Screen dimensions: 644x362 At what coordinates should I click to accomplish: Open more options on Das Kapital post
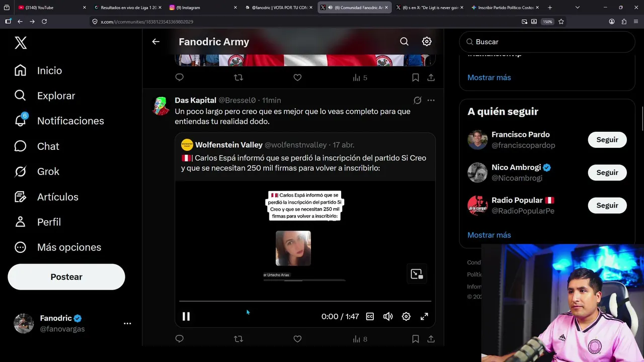tap(431, 100)
